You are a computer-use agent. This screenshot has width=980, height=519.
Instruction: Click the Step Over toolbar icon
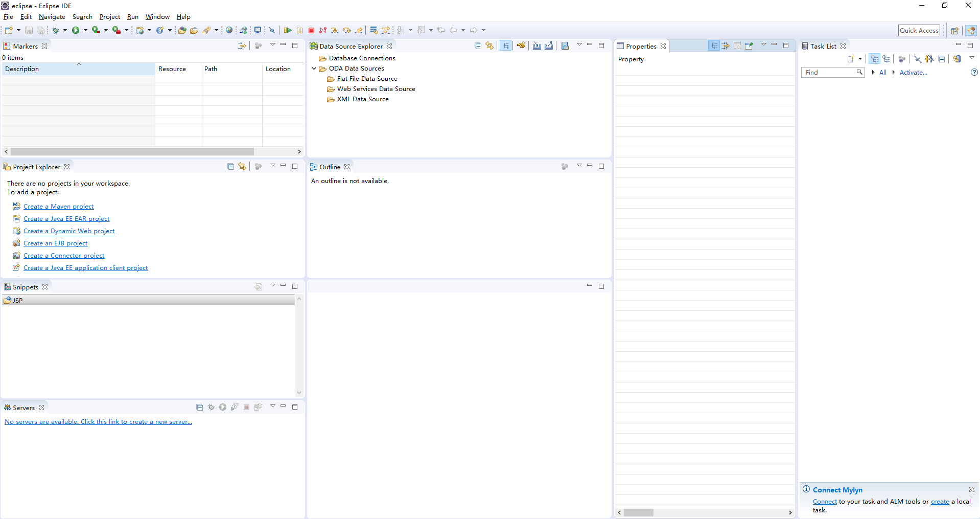[346, 30]
